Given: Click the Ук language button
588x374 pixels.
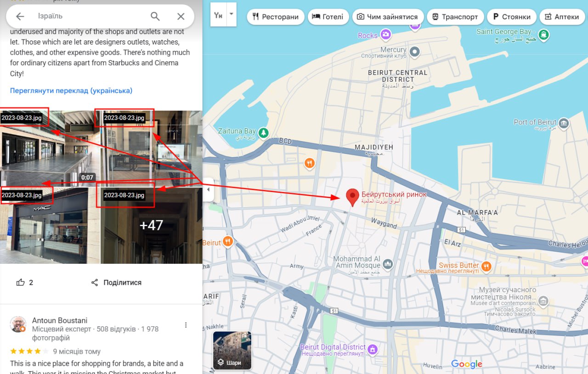Looking at the screenshot, I should tap(219, 15).
